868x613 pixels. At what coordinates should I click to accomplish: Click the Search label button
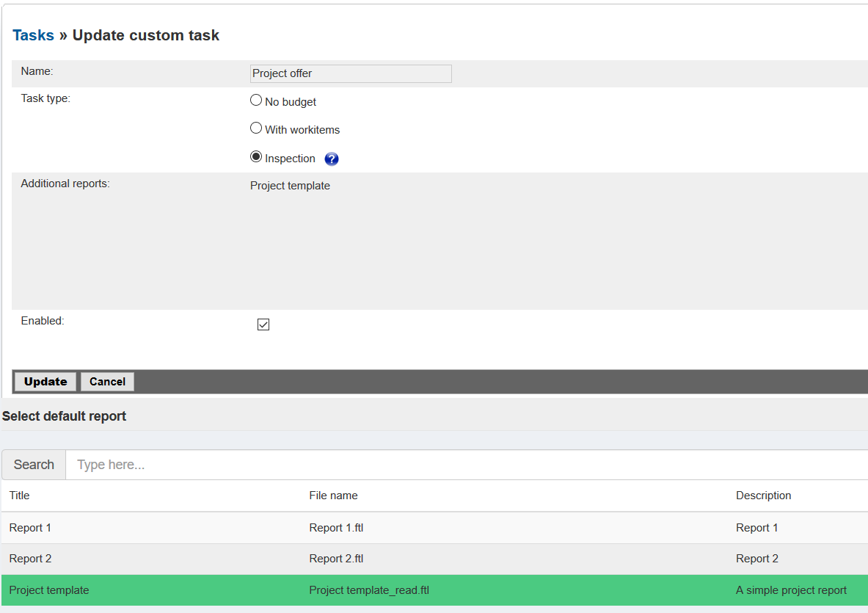tap(34, 465)
